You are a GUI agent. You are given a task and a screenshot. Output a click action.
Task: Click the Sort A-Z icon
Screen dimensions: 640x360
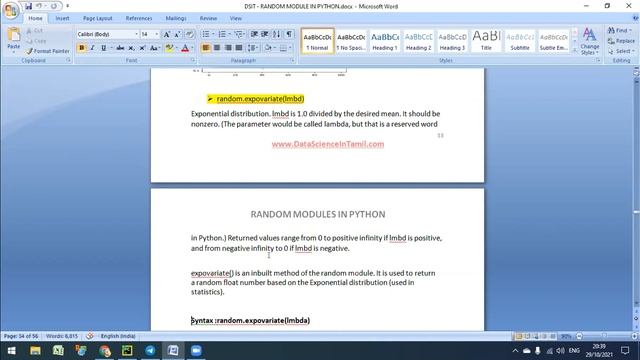pyautogui.click(x=277, y=34)
